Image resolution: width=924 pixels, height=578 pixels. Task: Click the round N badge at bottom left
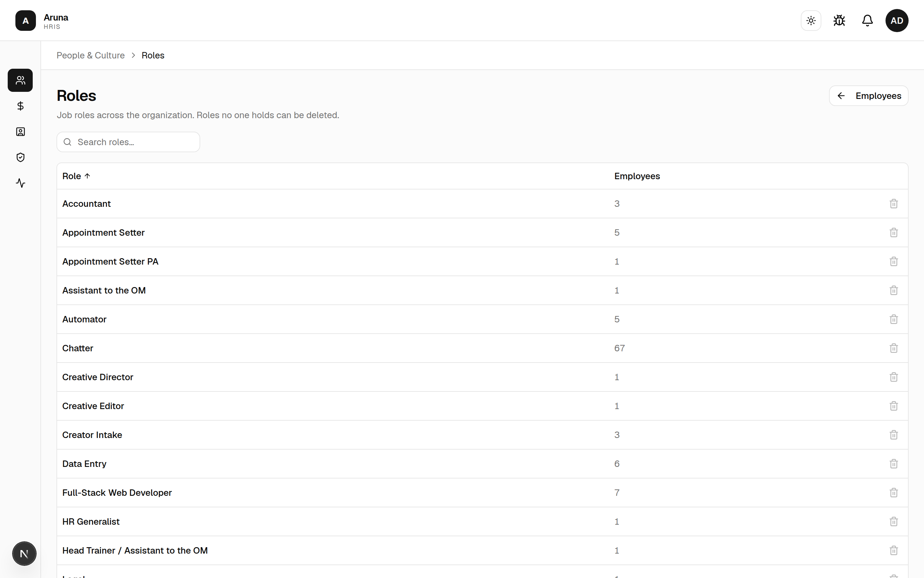pyautogui.click(x=24, y=554)
